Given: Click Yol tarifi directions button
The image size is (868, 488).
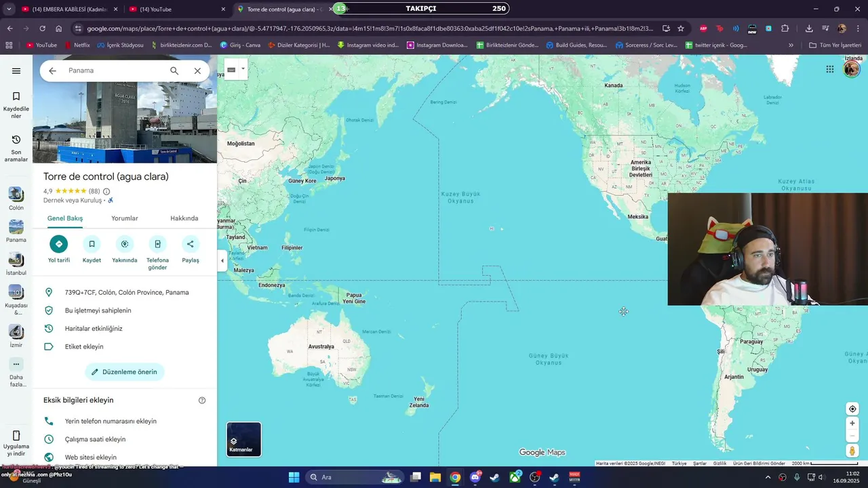Looking at the screenshot, I should tap(59, 249).
